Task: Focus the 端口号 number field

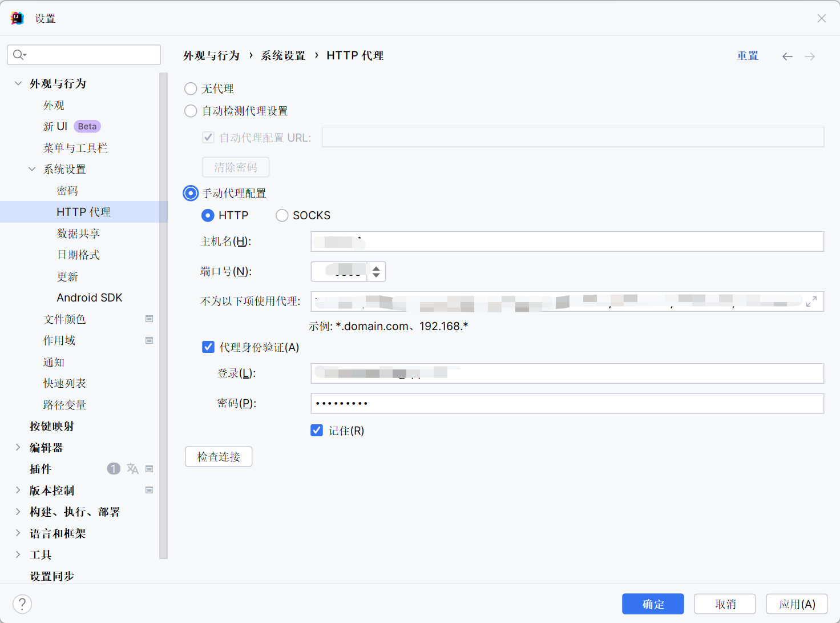Action: coord(339,271)
